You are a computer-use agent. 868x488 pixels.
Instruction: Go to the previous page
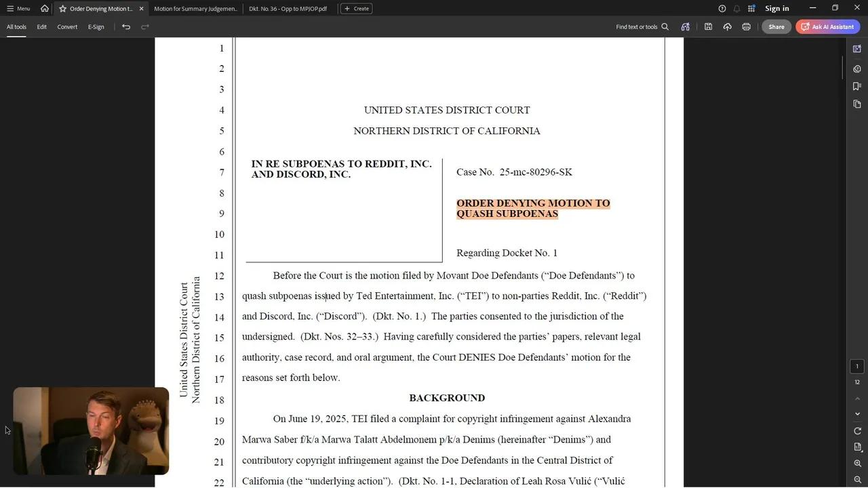857,399
